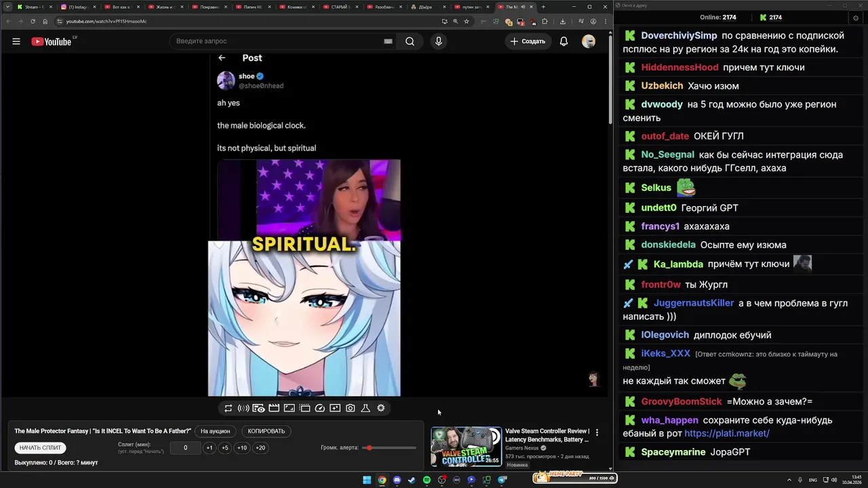Click the Создать create button
The image size is (868, 488).
tap(528, 41)
